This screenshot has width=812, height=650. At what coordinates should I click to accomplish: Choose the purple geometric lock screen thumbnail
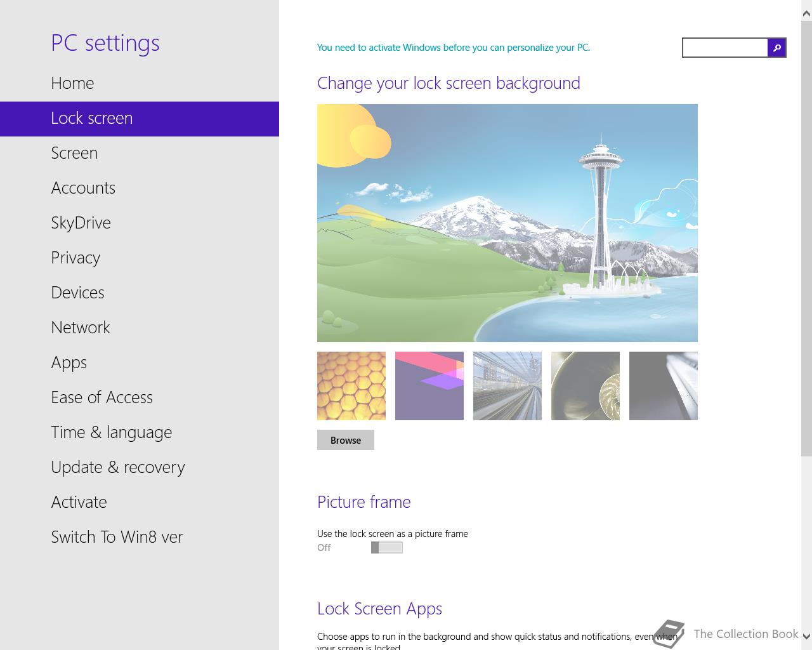click(429, 386)
